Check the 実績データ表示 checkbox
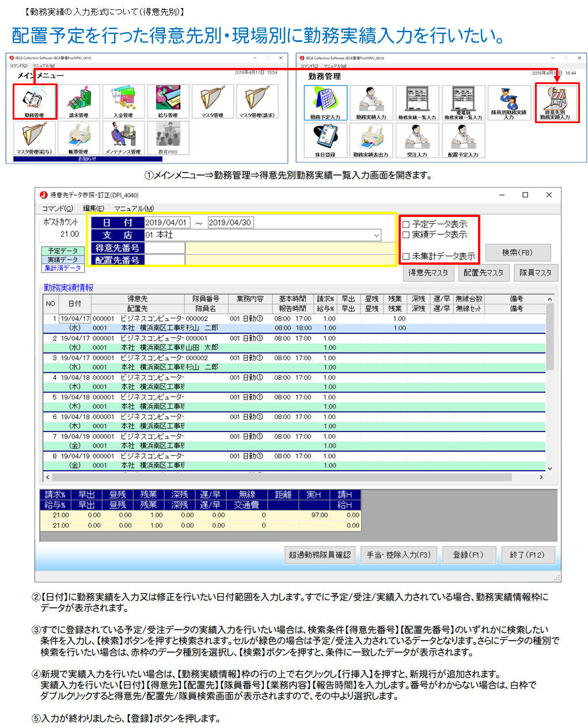The width and height of the screenshot is (588, 728). pos(406,235)
